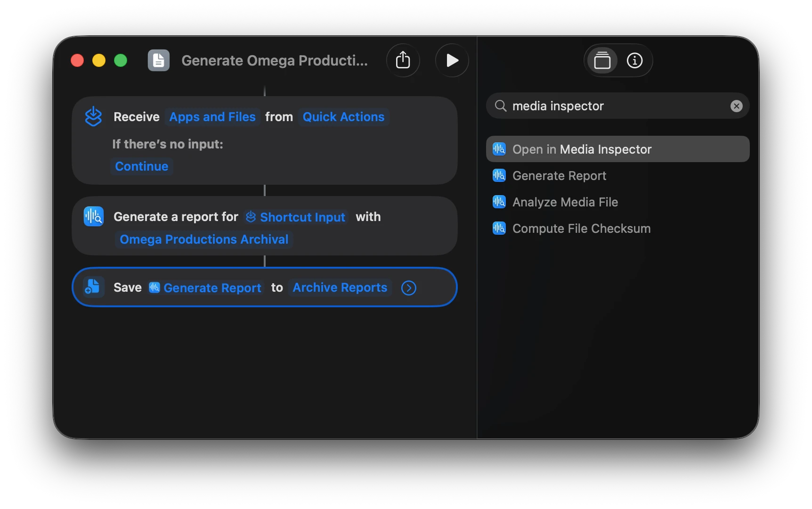Click the magnifying glass search icon
812x509 pixels.
tap(500, 106)
